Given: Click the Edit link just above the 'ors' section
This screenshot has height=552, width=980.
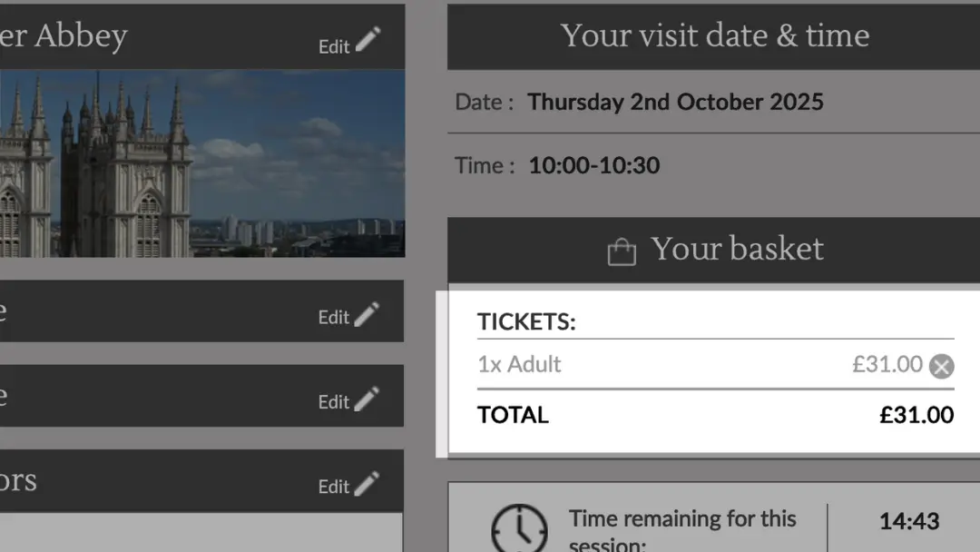Looking at the screenshot, I should click(333, 401).
